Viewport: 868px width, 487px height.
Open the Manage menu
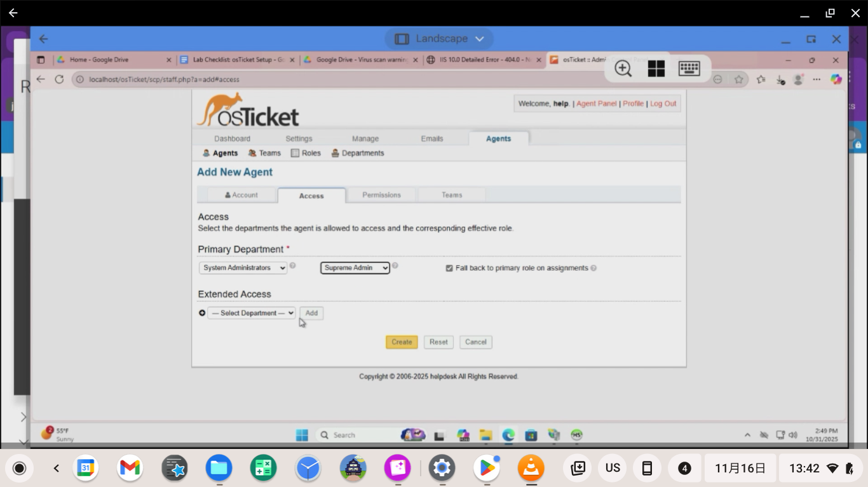365,138
